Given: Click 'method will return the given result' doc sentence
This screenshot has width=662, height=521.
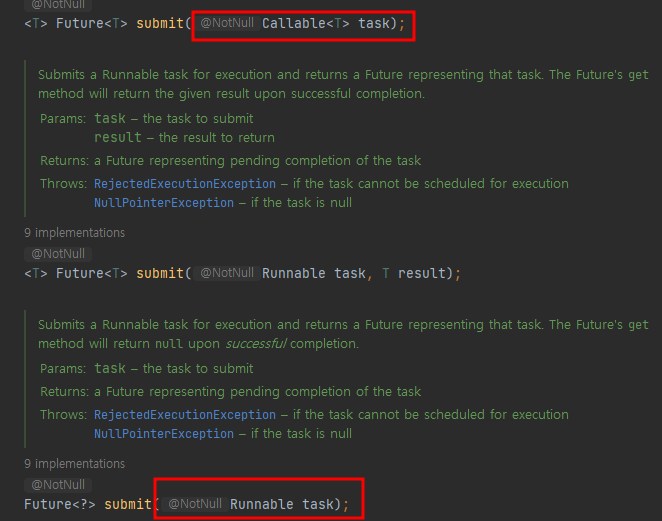Looking at the screenshot, I should [x=231, y=93].
